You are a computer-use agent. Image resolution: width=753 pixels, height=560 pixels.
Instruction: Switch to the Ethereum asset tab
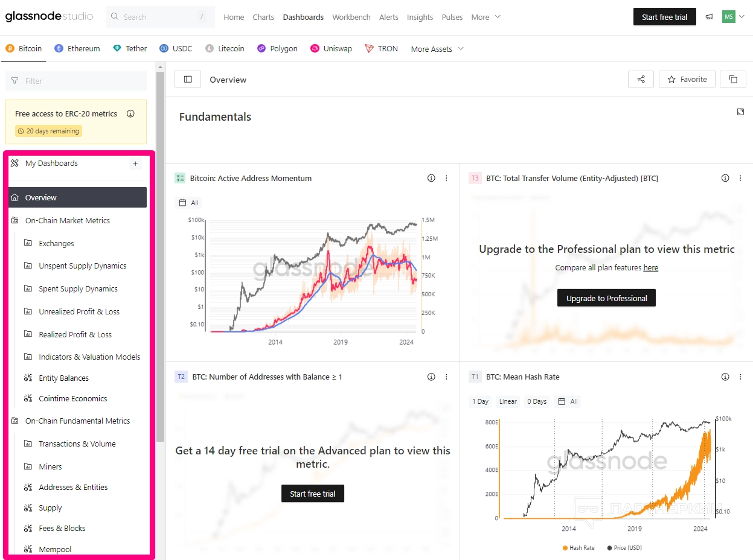click(x=77, y=48)
